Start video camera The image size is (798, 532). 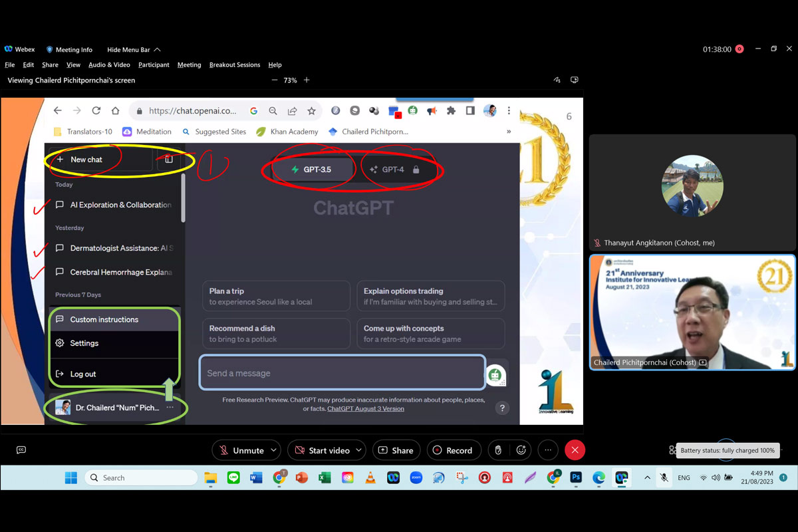323,450
